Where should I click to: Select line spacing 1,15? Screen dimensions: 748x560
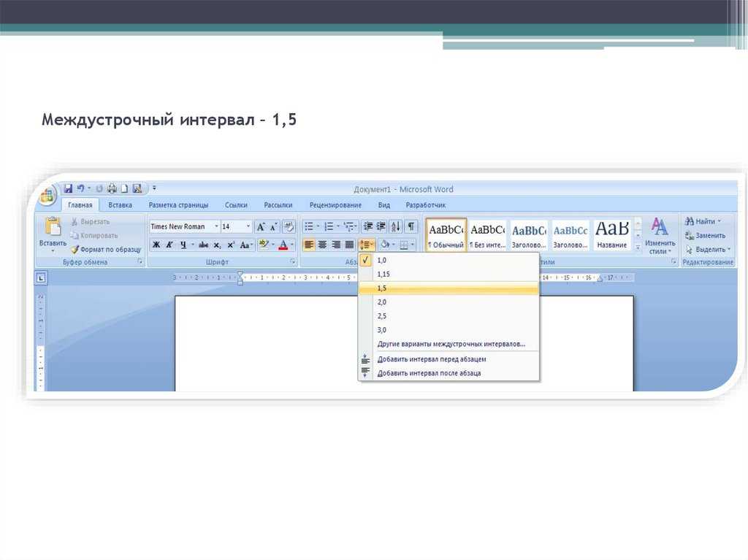(449, 275)
